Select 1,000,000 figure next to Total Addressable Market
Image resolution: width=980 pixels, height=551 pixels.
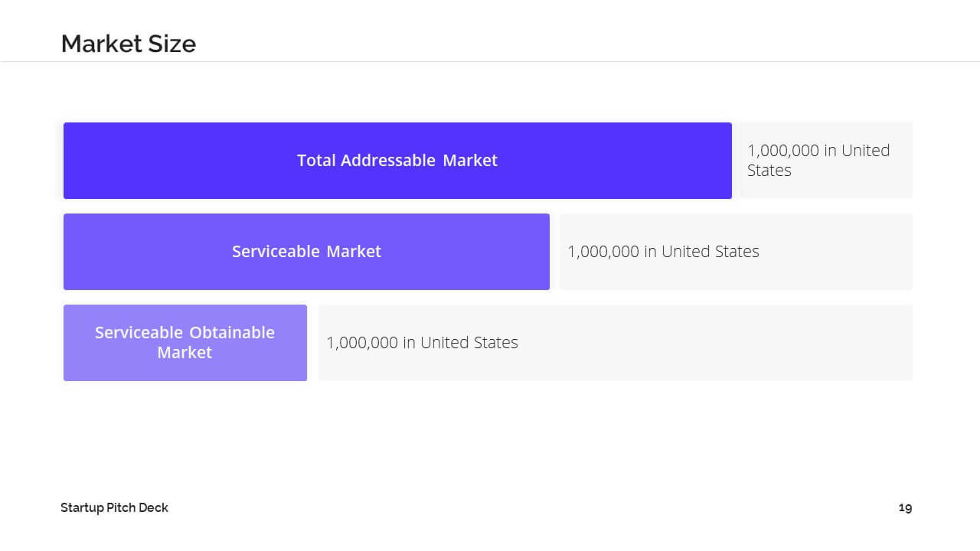click(783, 150)
